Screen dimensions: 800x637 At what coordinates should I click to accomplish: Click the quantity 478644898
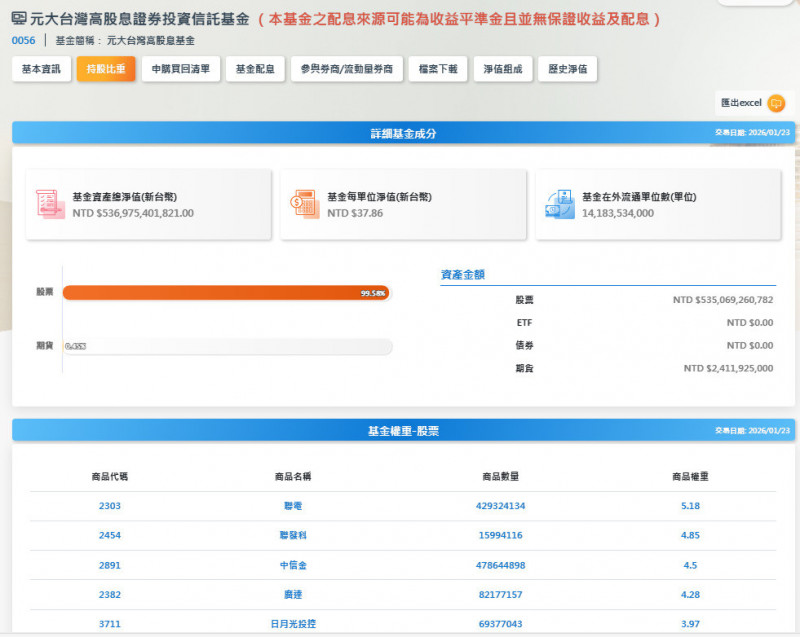point(501,565)
